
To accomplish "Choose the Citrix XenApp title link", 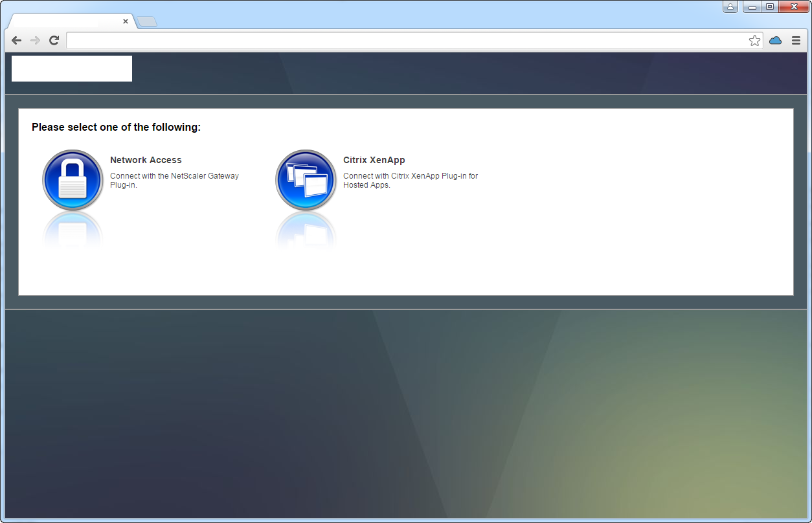I will [374, 160].
